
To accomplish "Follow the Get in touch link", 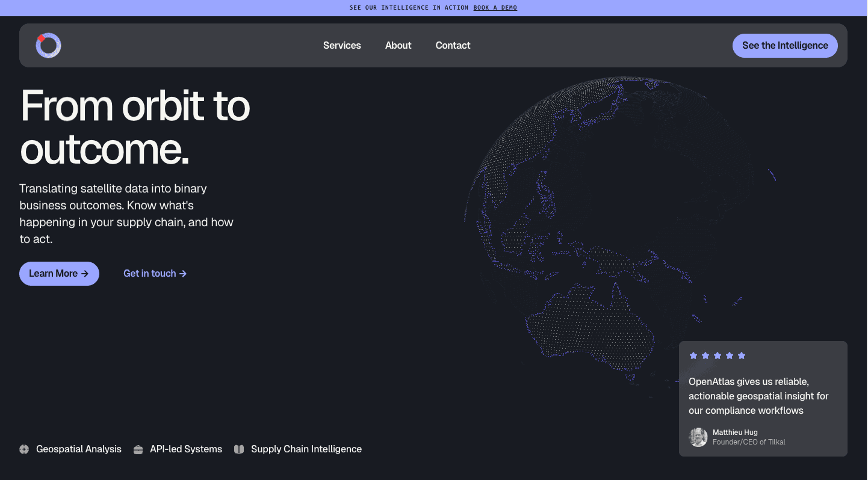I will (155, 274).
